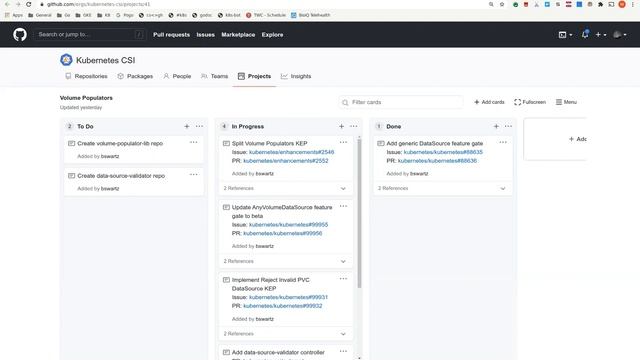Screen dimensions: 640x360
Task: Switch to the Projects tab
Action: (x=254, y=76)
